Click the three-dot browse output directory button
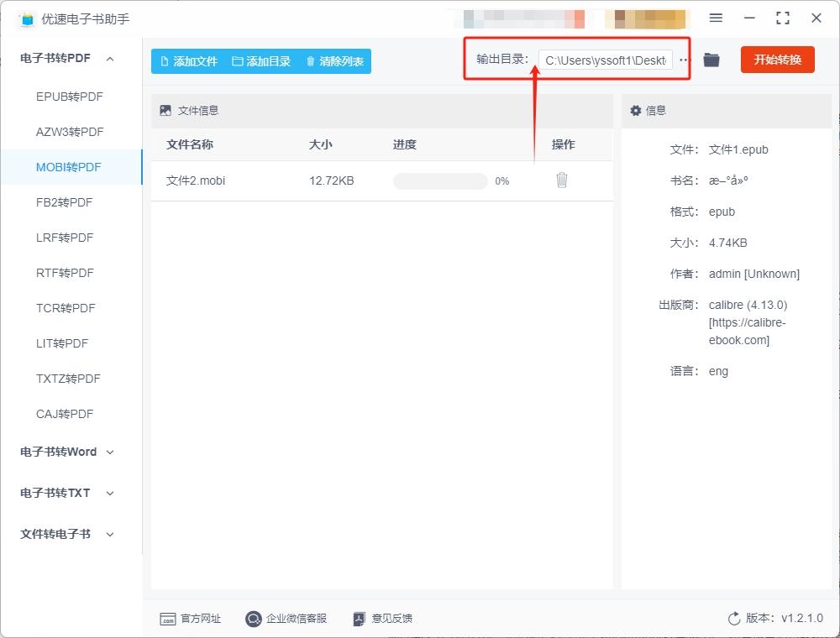The height and width of the screenshot is (638, 840). [684, 60]
